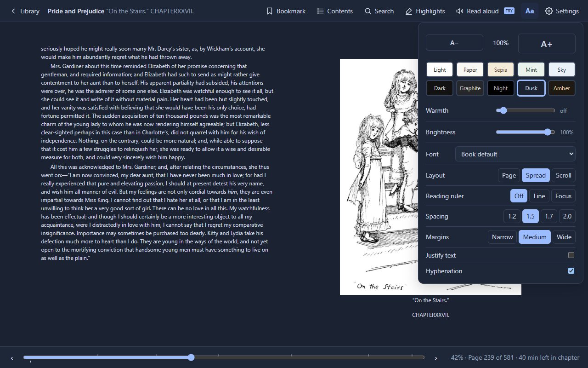
Task: Increase font size with A+
Action: [x=547, y=44]
